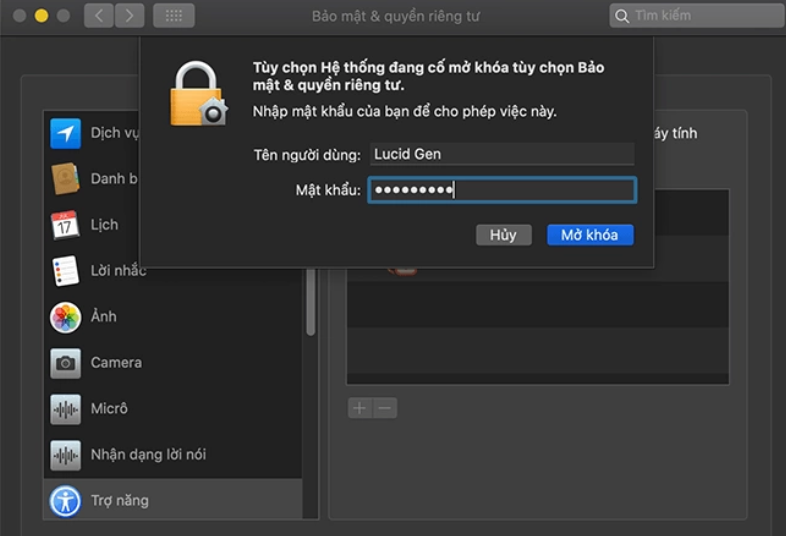This screenshot has width=786, height=536.
Task: Select the Photos flower icon
Action: tap(65, 317)
